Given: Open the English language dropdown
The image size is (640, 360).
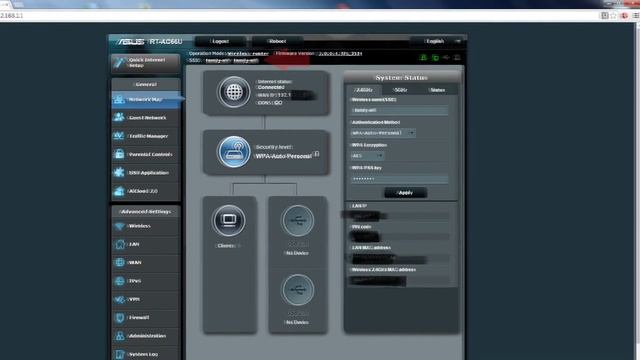Looking at the screenshot, I should coord(438,41).
